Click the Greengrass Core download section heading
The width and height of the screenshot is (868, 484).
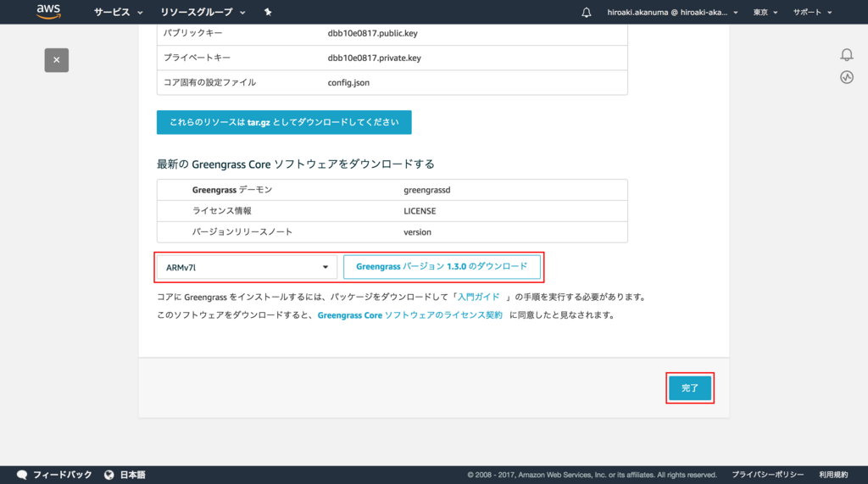point(296,164)
